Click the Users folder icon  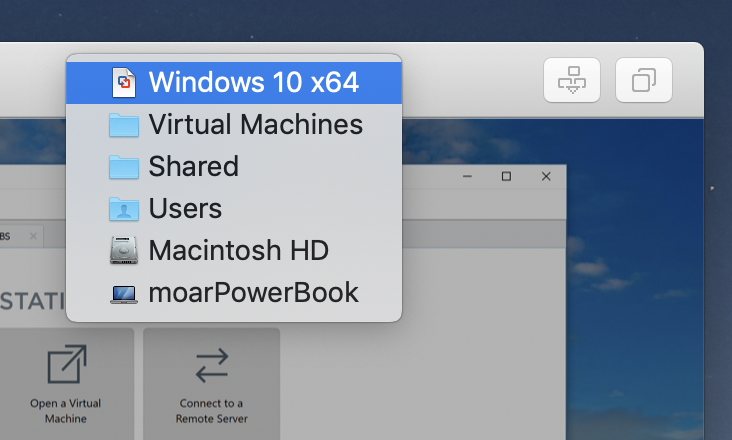124,209
